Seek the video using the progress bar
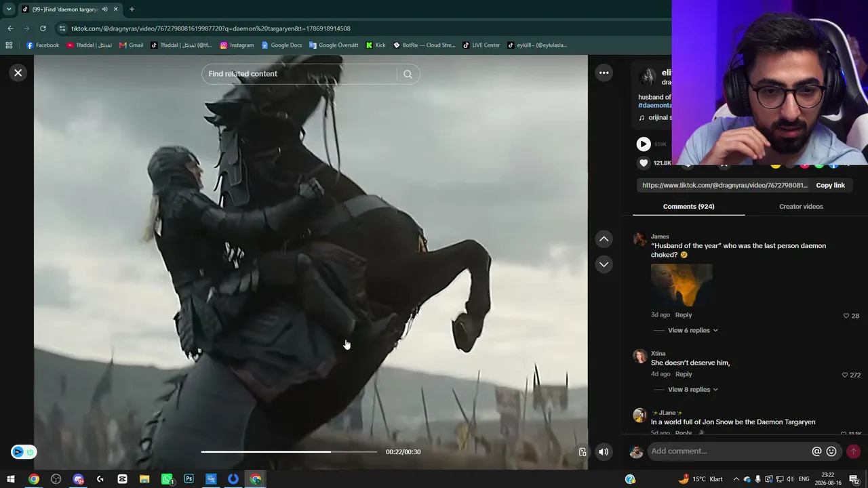Viewport: 868px width, 488px height. 289,451
